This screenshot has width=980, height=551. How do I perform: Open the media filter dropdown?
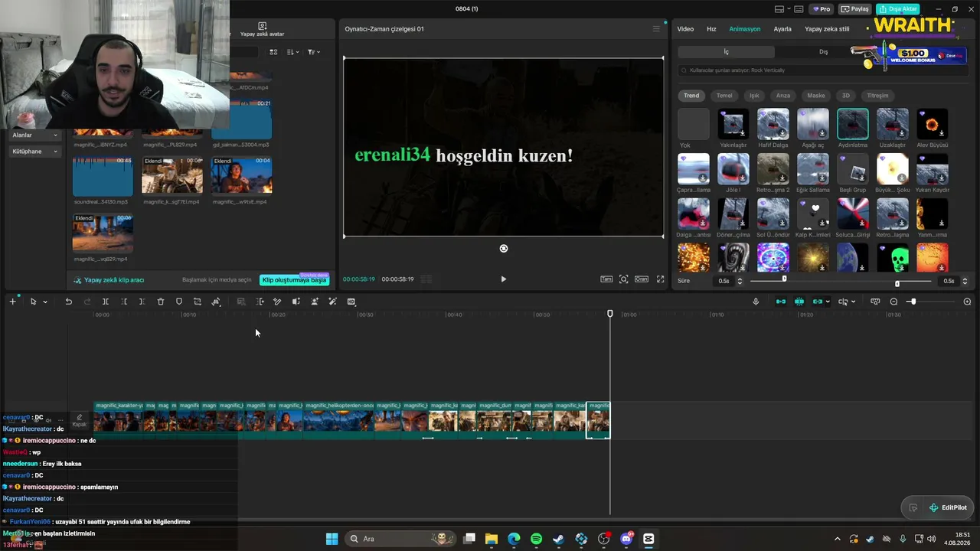click(x=314, y=52)
